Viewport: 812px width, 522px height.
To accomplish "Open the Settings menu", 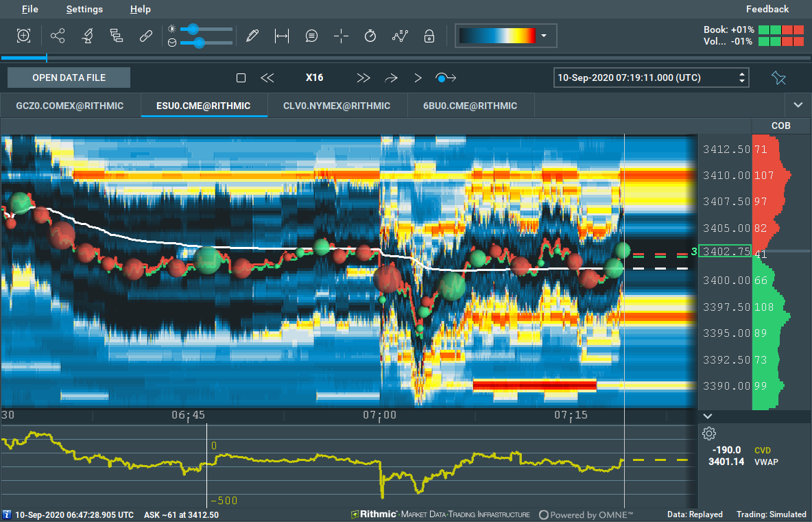I will (84, 9).
